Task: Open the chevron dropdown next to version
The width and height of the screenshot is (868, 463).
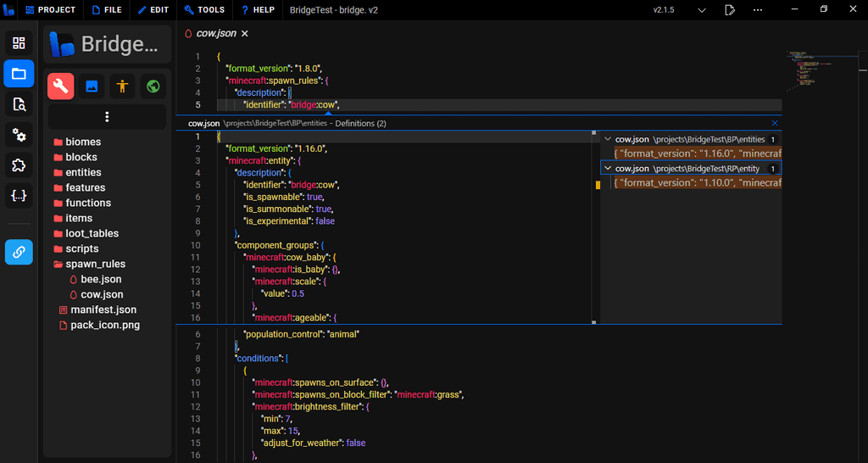Action: 701,10
